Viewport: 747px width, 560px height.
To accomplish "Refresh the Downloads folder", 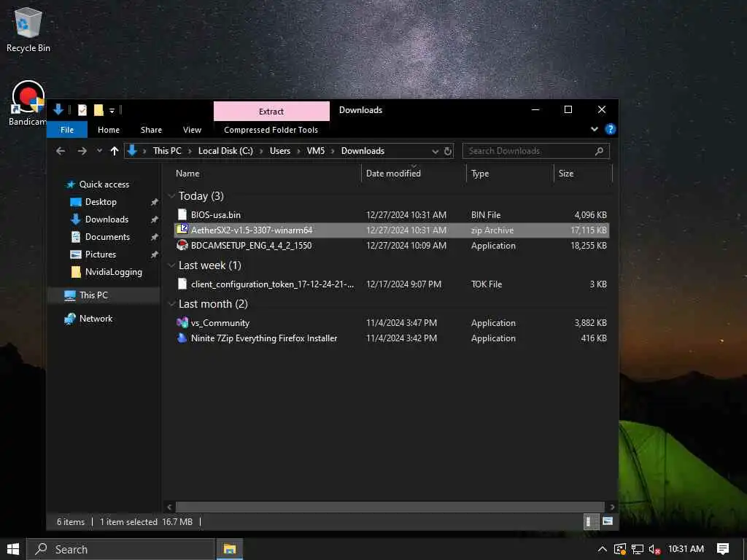I will click(x=448, y=152).
